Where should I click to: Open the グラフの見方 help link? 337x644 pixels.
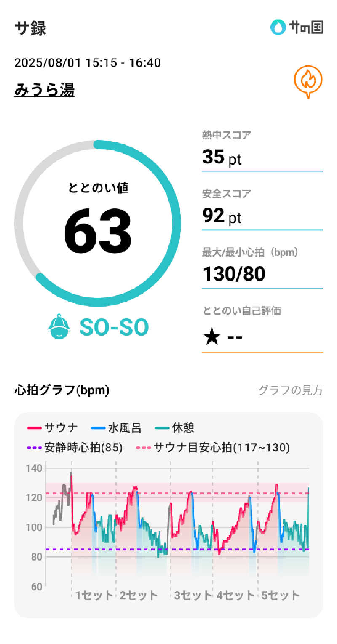pyautogui.click(x=290, y=390)
